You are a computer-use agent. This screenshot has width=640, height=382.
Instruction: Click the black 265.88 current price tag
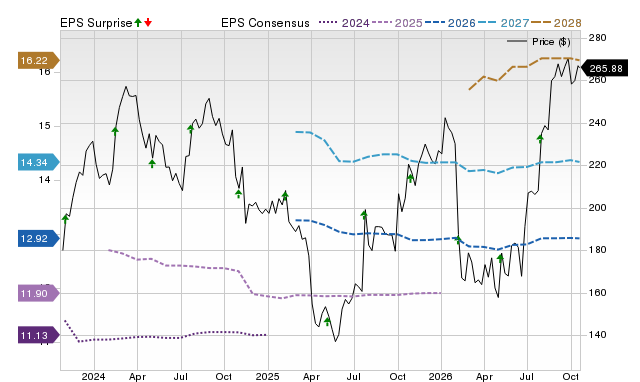point(605,68)
